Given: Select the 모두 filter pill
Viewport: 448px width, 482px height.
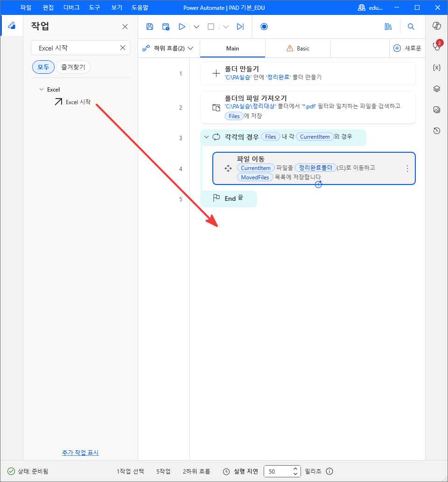Looking at the screenshot, I should tap(43, 67).
